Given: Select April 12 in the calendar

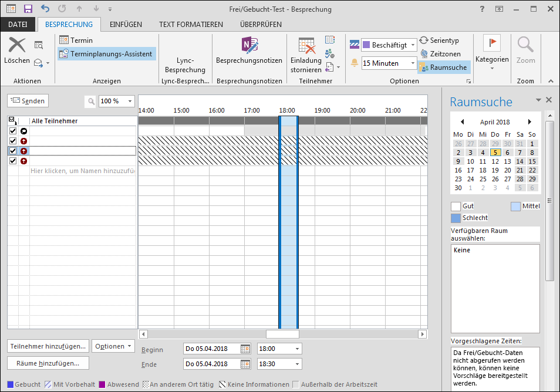Looking at the screenshot, I should (495, 161).
